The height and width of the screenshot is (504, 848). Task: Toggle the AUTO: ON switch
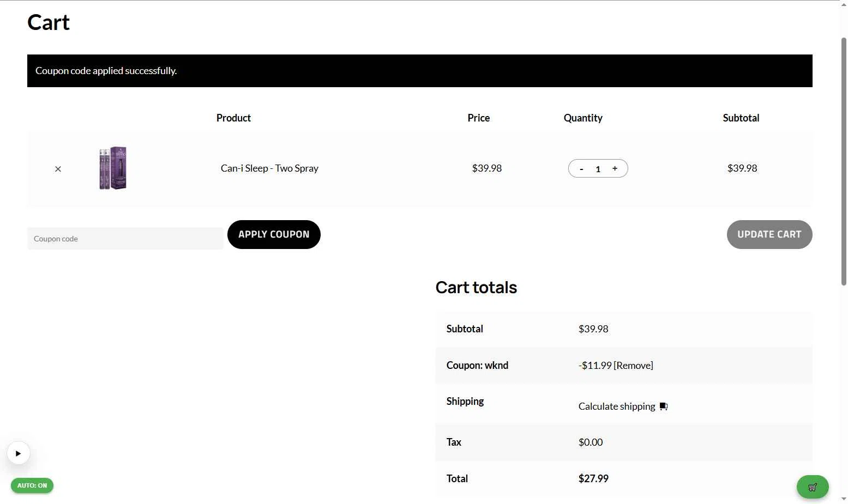pyautogui.click(x=32, y=485)
